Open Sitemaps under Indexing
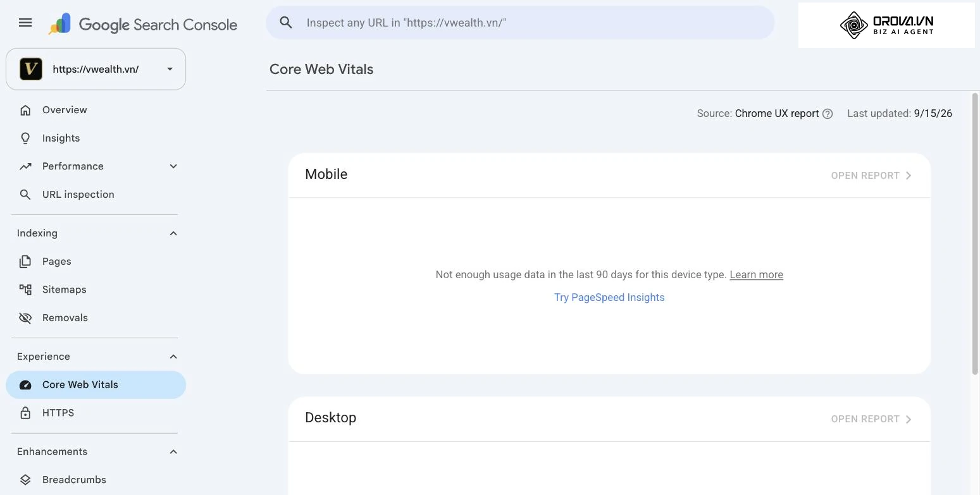 pos(96,290)
